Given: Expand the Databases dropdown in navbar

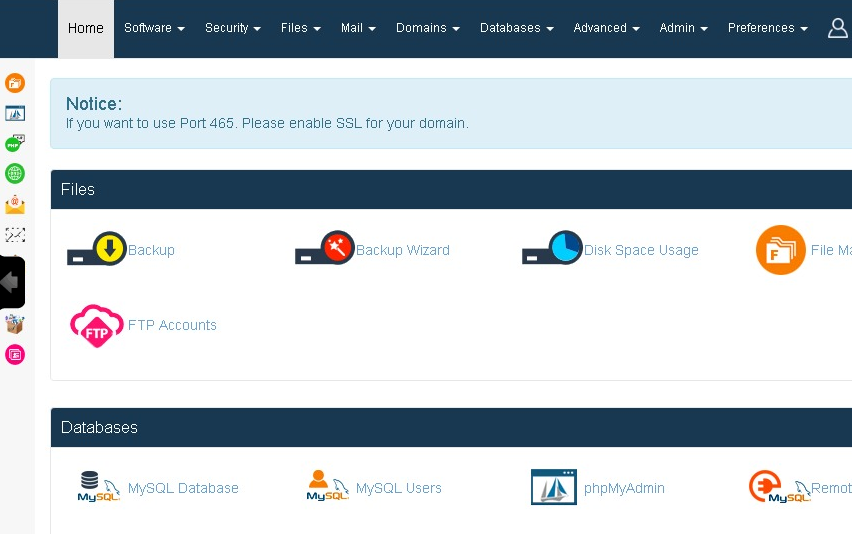Looking at the screenshot, I should [516, 28].
